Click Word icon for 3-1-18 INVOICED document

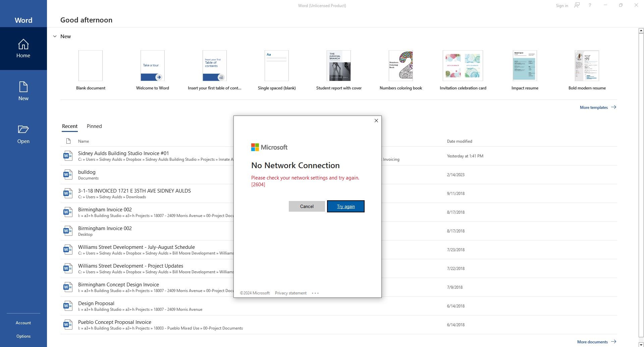click(68, 193)
